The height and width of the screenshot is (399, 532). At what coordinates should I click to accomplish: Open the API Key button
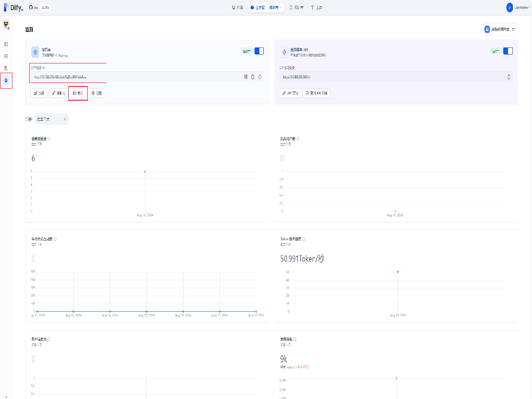(x=290, y=93)
